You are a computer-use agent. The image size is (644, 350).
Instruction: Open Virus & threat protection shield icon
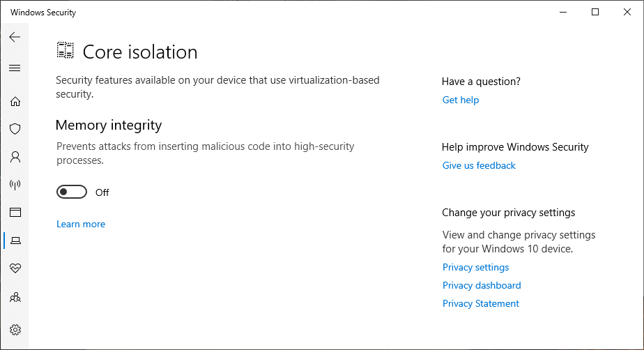[x=15, y=129]
